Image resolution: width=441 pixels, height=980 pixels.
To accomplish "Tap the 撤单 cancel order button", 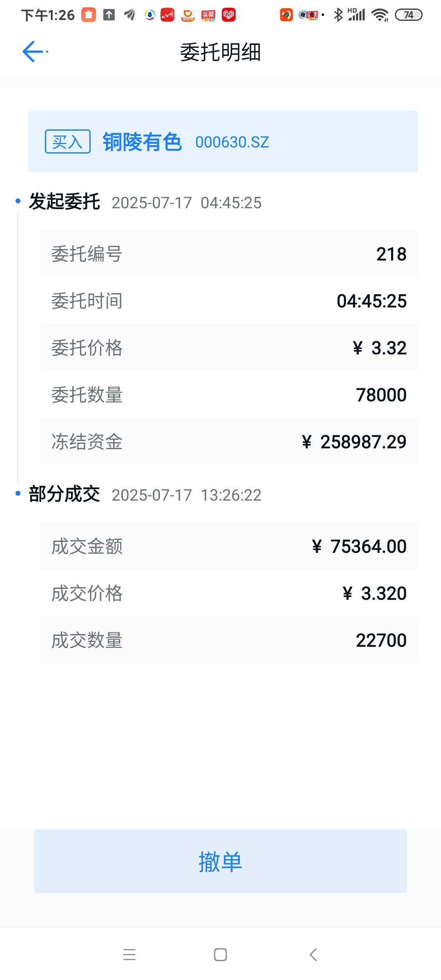I will point(220,861).
